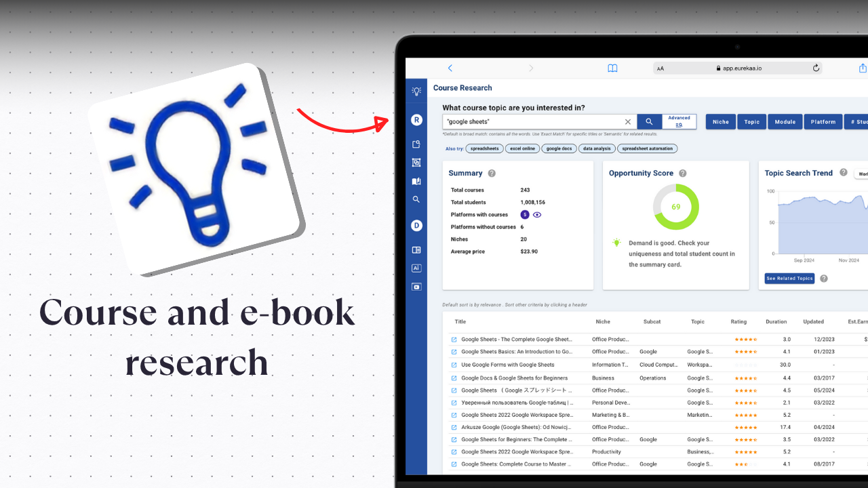Sort the table by Duration header
This screenshot has width=868, height=488.
point(776,322)
